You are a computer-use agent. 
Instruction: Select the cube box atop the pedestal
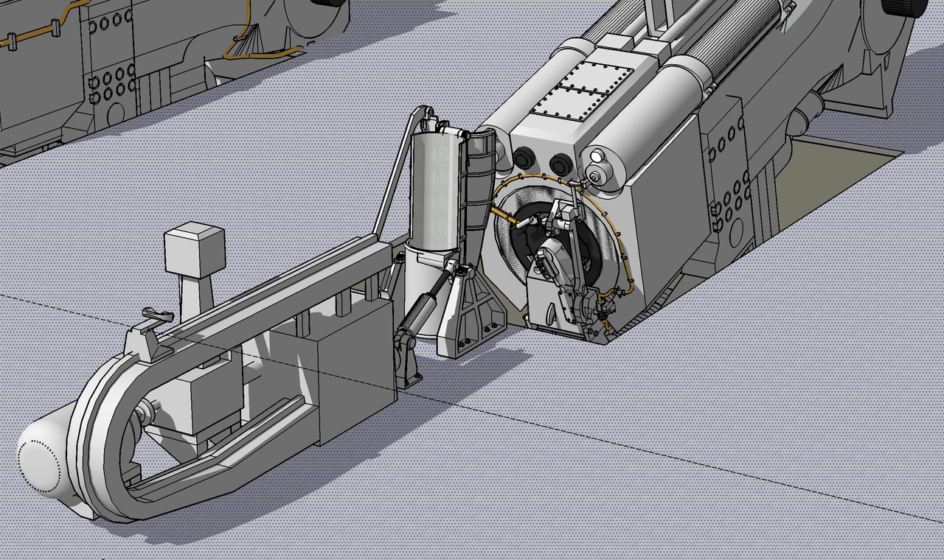coord(194,249)
